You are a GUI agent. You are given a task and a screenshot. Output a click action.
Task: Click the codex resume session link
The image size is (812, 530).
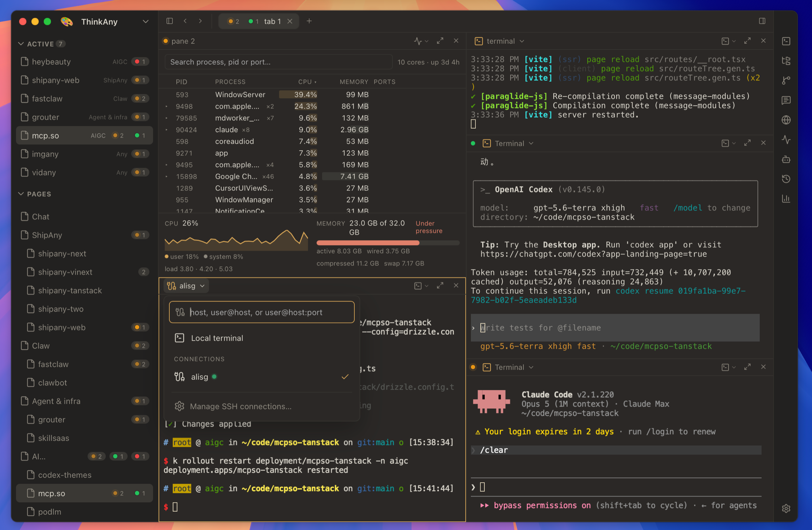pyautogui.click(x=608, y=296)
